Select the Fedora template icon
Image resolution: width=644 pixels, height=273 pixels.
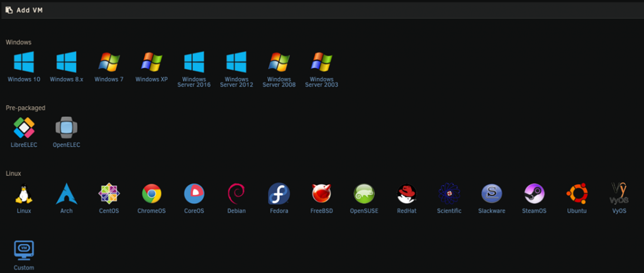coord(279,194)
